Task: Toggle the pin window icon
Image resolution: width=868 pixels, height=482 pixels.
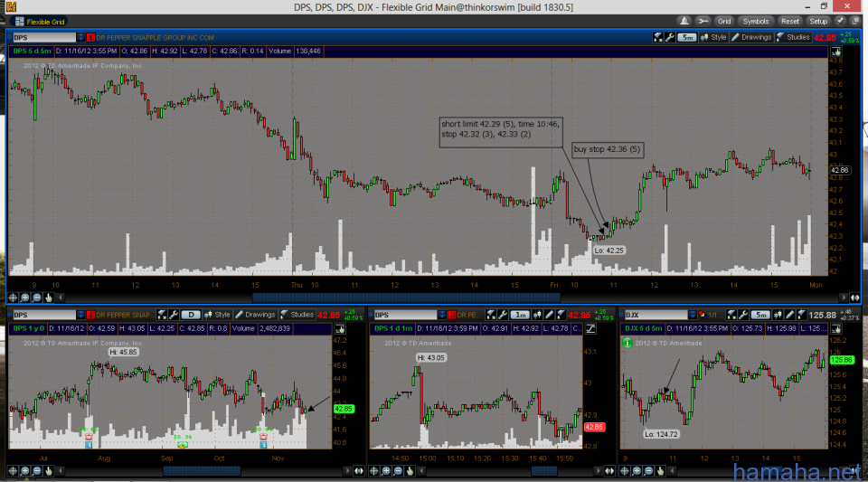Action: pyautogui.click(x=841, y=21)
